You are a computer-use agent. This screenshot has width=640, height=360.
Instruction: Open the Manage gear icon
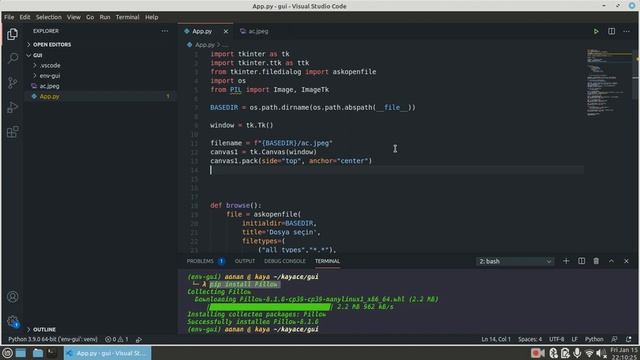(x=13, y=321)
